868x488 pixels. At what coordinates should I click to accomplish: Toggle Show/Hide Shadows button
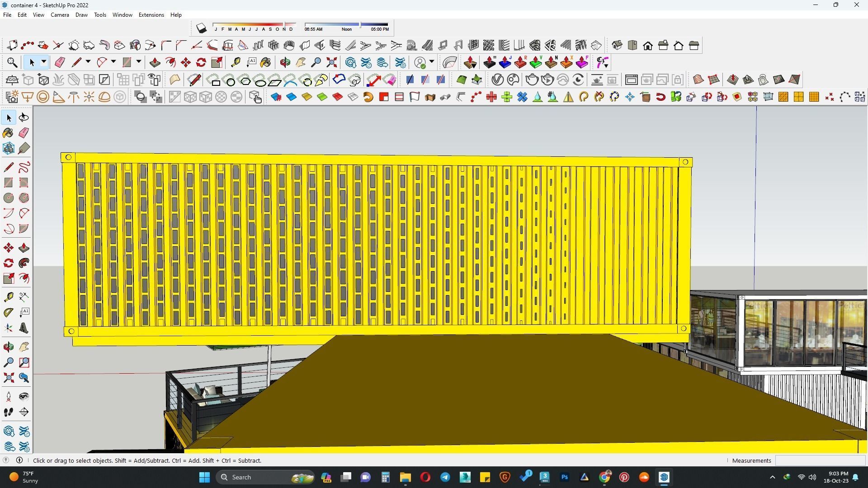point(201,28)
